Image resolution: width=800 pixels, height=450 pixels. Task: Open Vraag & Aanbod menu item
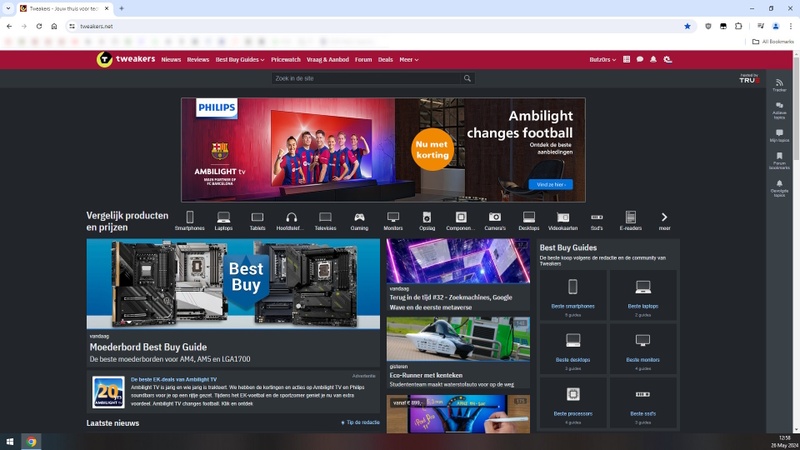click(328, 60)
